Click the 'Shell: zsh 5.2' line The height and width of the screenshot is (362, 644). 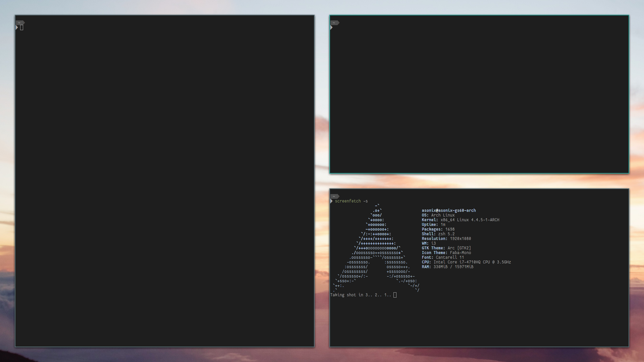(438, 234)
